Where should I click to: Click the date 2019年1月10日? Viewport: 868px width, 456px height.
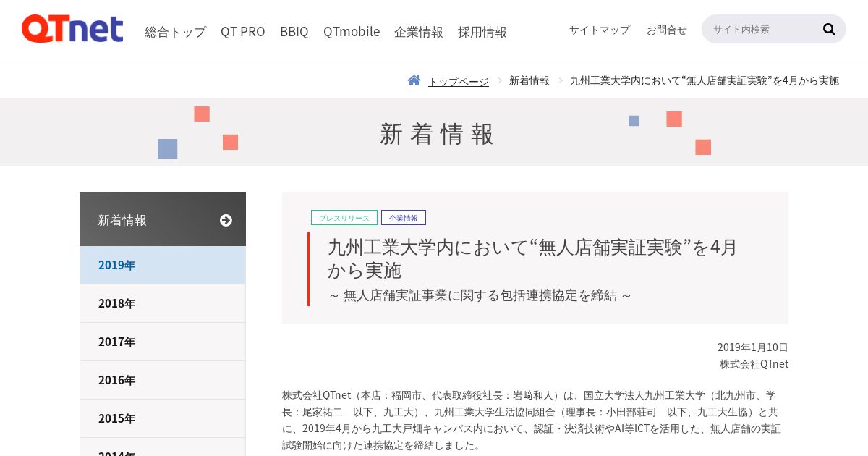pos(753,347)
